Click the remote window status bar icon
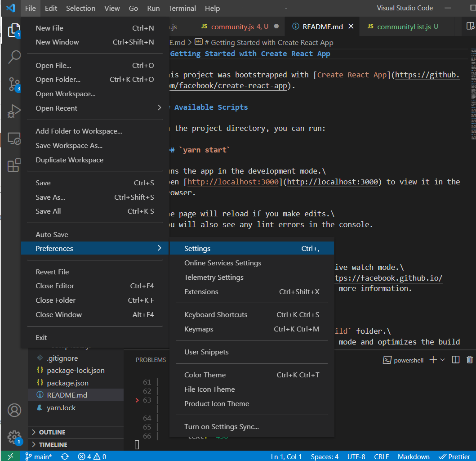476x461 pixels. pyautogui.click(x=10, y=456)
